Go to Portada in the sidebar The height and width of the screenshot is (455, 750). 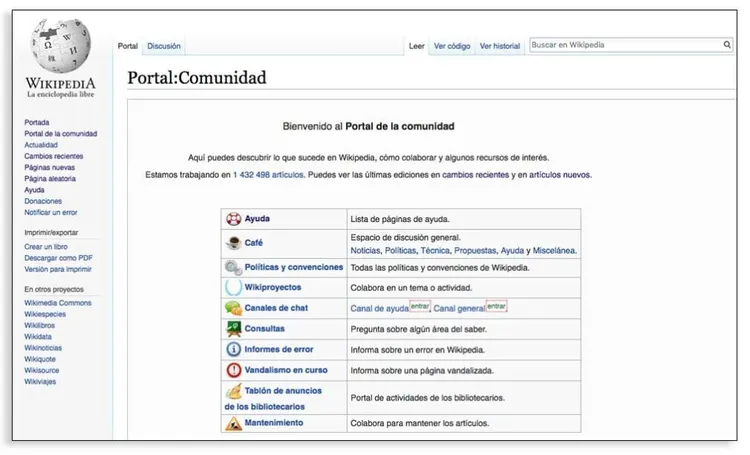(x=37, y=122)
